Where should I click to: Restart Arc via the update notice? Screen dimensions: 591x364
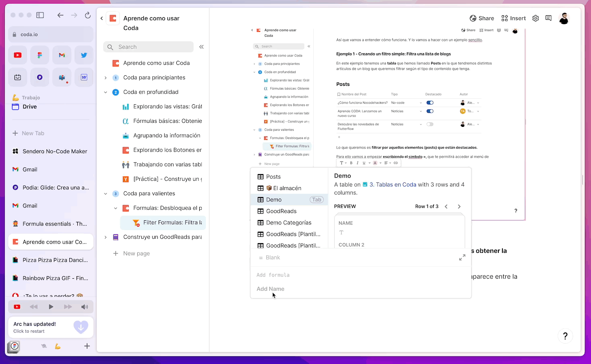coord(51,327)
